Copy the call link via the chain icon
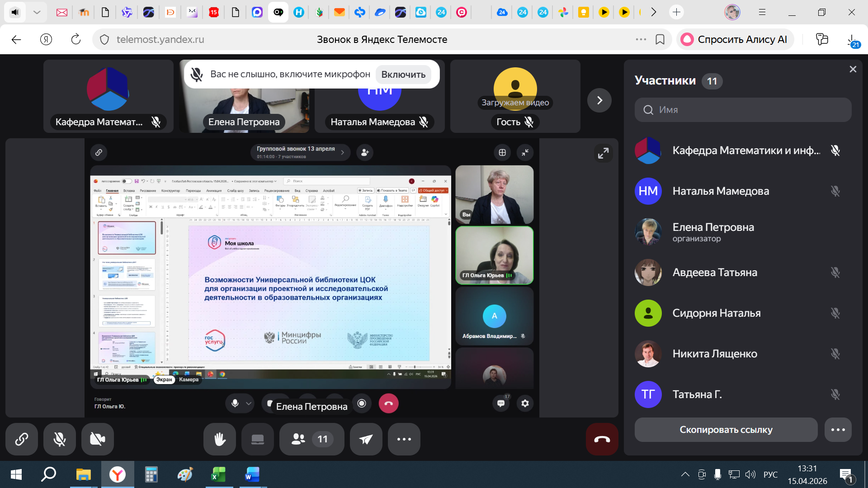Image resolution: width=868 pixels, height=488 pixels. (x=22, y=439)
